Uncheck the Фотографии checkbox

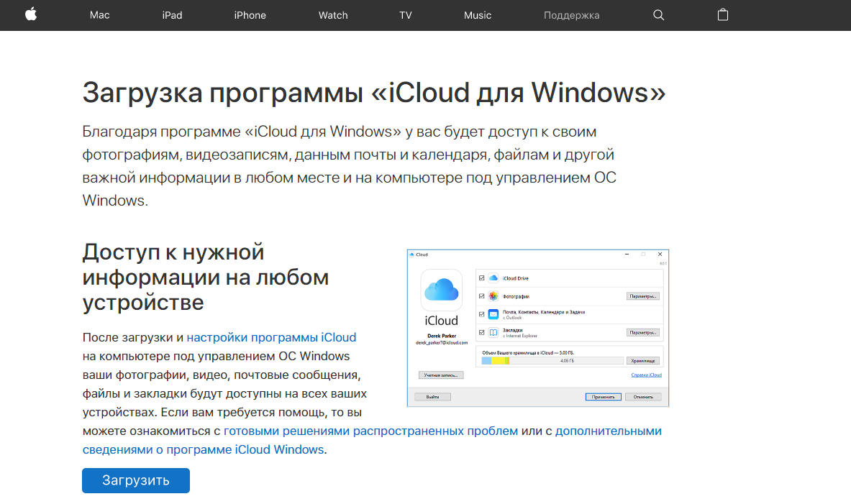481,296
